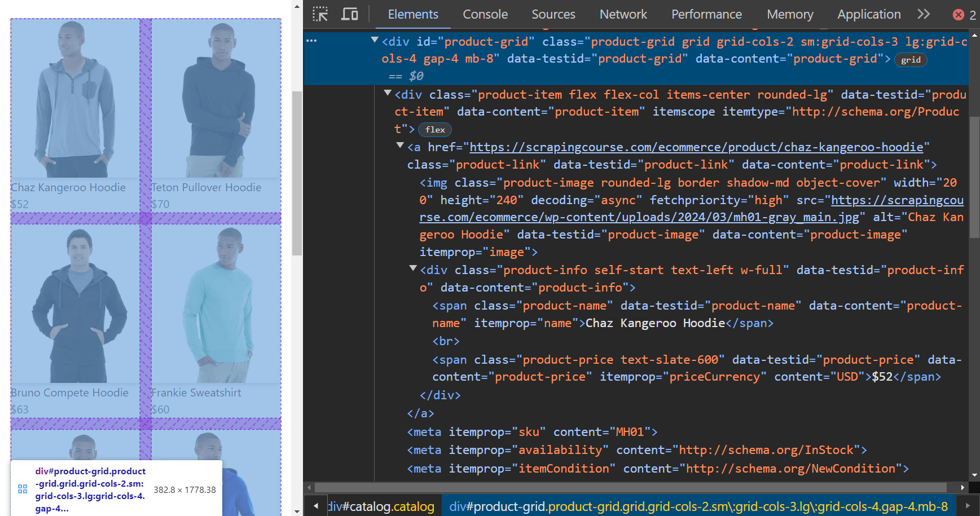
Task: Click the $60 price under Frankie Sweatshirt
Action: click(160, 409)
